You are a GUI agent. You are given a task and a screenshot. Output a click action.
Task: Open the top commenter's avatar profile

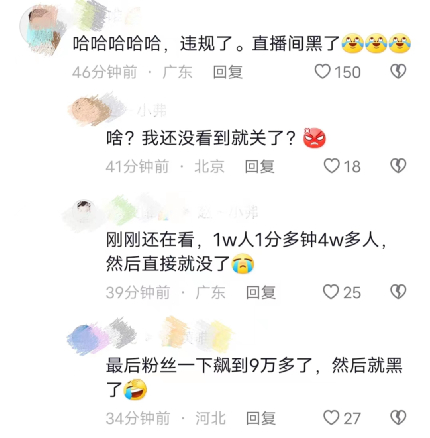(x=39, y=29)
